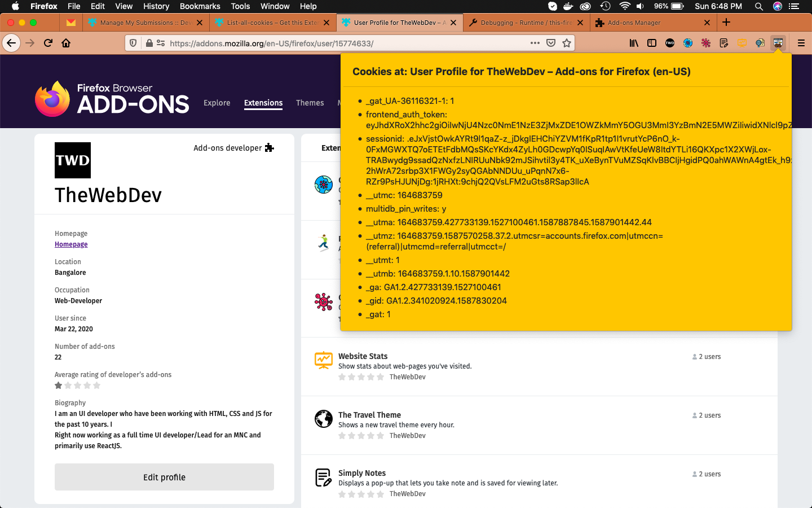Open Siri from menu bar
The image size is (812, 508).
(x=778, y=6)
